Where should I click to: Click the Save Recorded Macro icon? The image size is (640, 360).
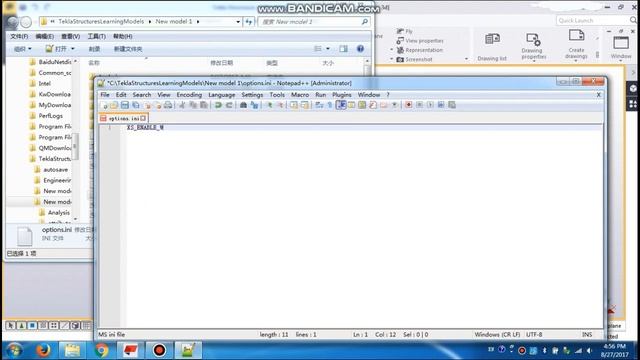pyautogui.click(x=452, y=105)
